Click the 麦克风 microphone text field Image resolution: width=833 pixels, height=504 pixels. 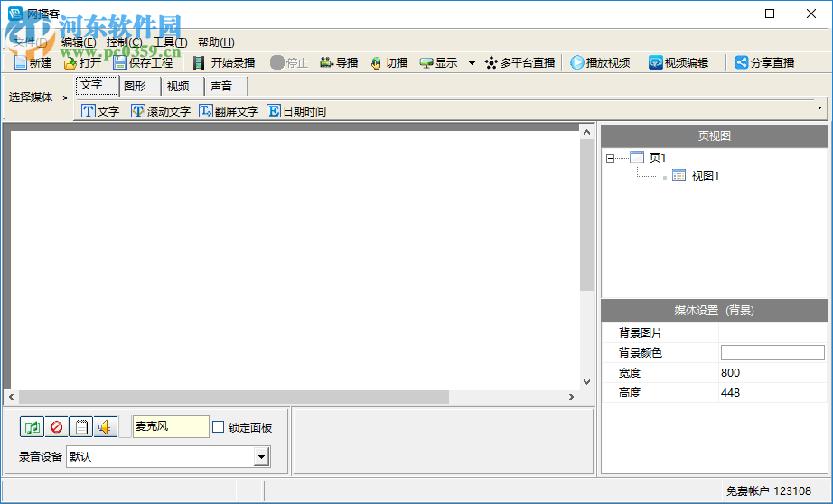(x=171, y=426)
